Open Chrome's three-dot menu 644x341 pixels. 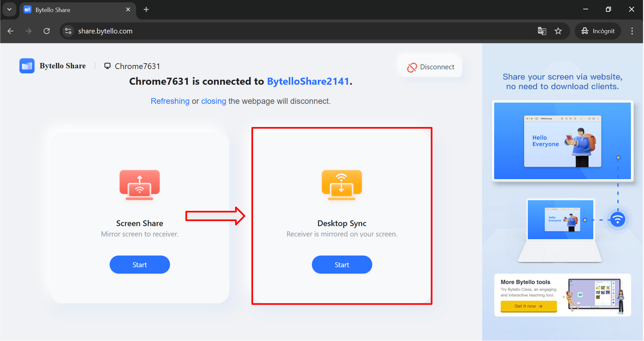[631, 31]
